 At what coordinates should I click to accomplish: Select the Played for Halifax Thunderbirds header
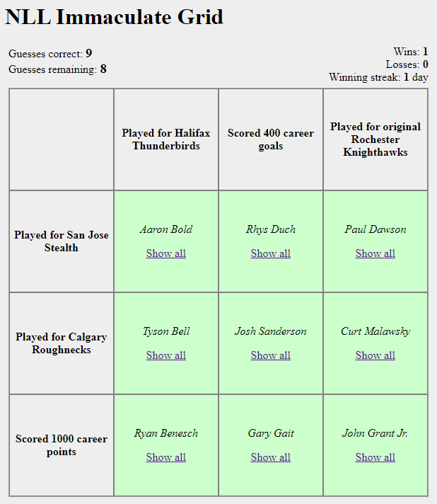tap(166, 139)
